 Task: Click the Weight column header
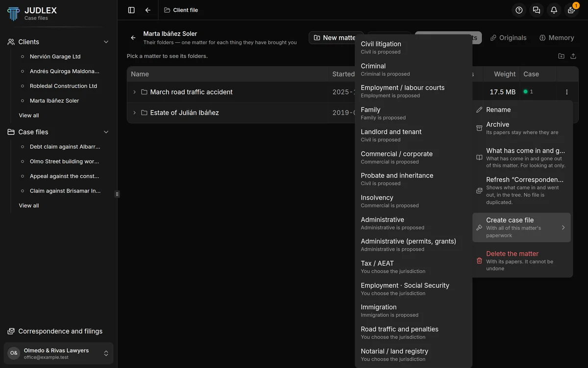(x=505, y=74)
